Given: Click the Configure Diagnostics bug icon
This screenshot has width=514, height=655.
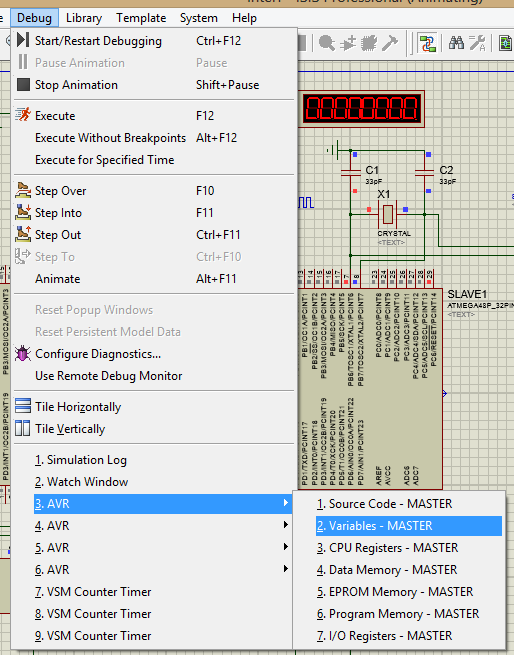Looking at the screenshot, I should pyautogui.click(x=23, y=354).
